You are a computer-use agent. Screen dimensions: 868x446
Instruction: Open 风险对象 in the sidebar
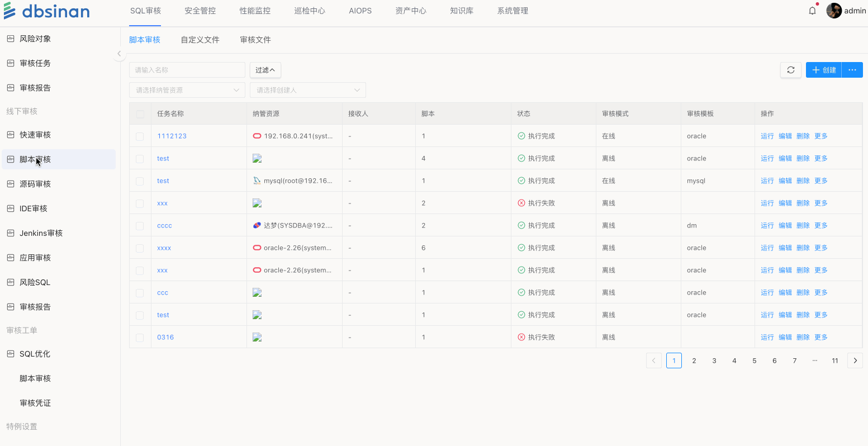35,39
